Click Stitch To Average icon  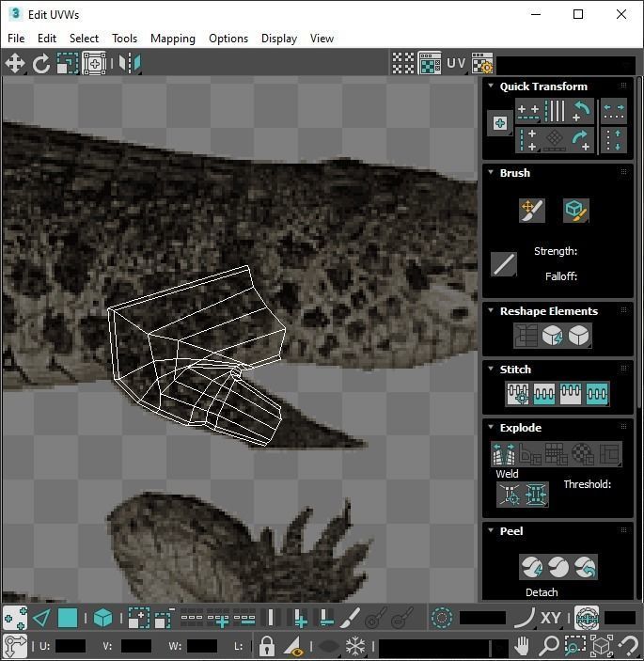544,394
